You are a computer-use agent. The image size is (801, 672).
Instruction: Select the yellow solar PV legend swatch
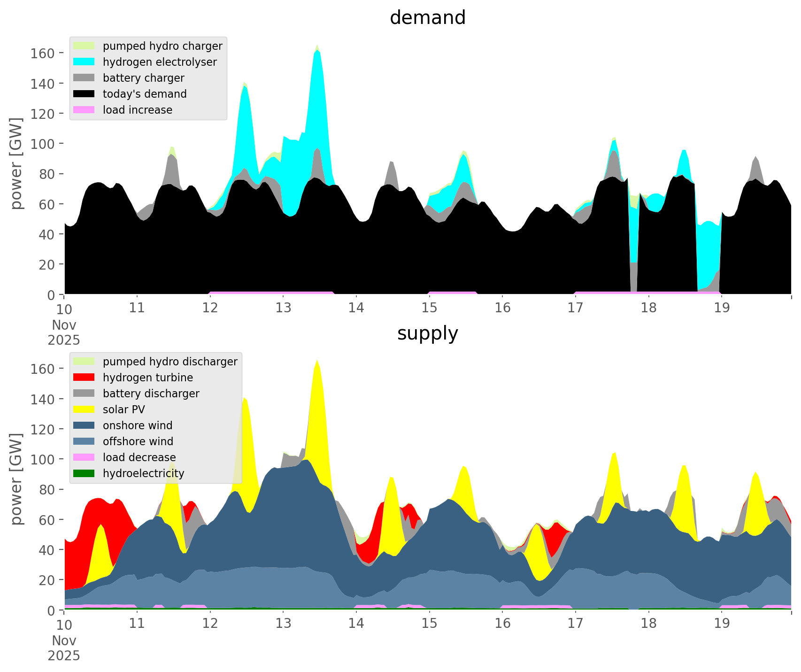[x=84, y=409]
